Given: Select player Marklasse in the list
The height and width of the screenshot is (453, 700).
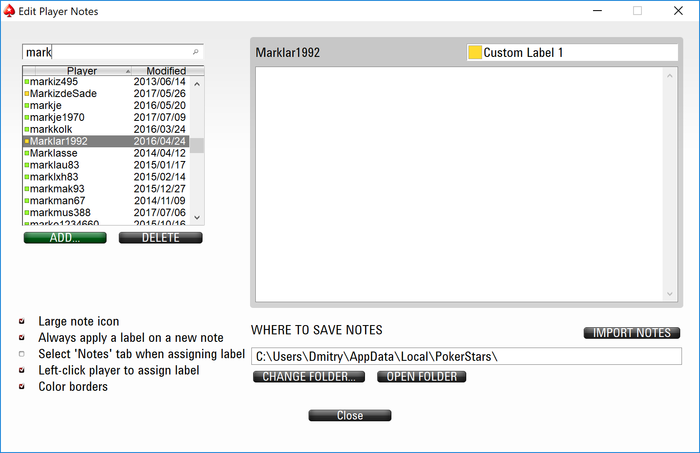Looking at the screenshot, I should pos(106,153).
